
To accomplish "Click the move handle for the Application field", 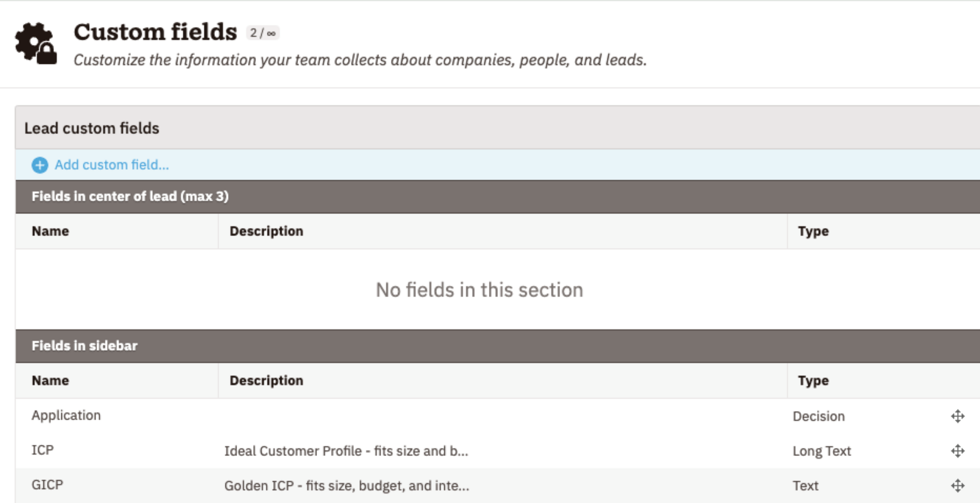I will 958,416.
